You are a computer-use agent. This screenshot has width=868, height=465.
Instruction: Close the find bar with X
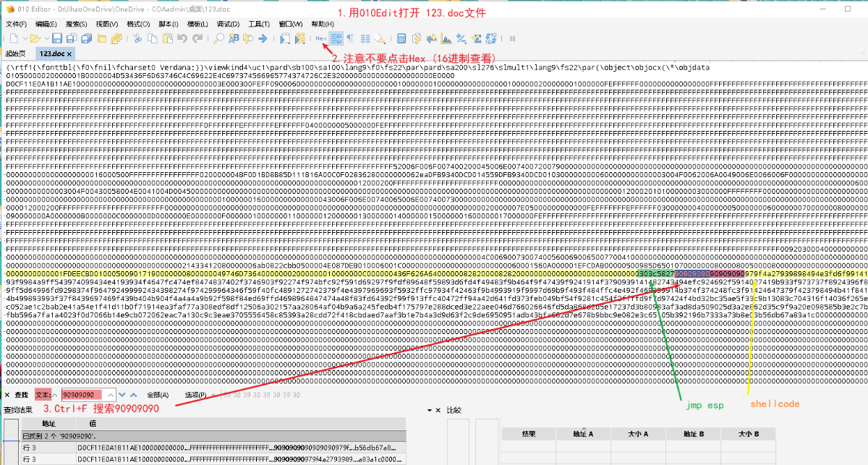pyautogui.click(x=7, y=395)
